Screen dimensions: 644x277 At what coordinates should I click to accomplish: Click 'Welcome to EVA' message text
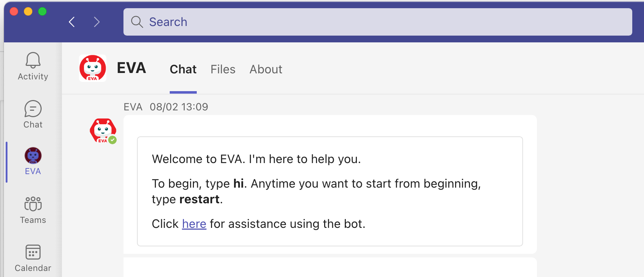pos(256,159)
